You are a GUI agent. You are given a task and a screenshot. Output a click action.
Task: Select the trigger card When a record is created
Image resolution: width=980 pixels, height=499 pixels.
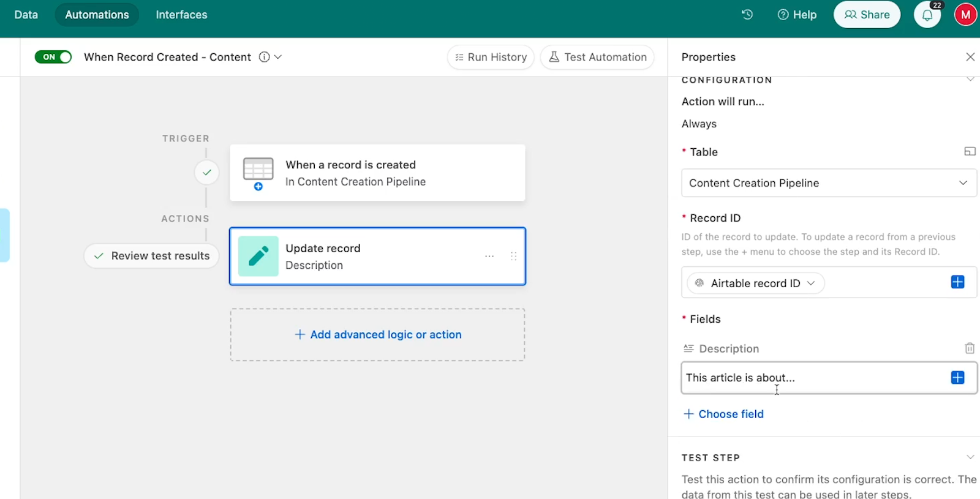(x=377, y=173)
